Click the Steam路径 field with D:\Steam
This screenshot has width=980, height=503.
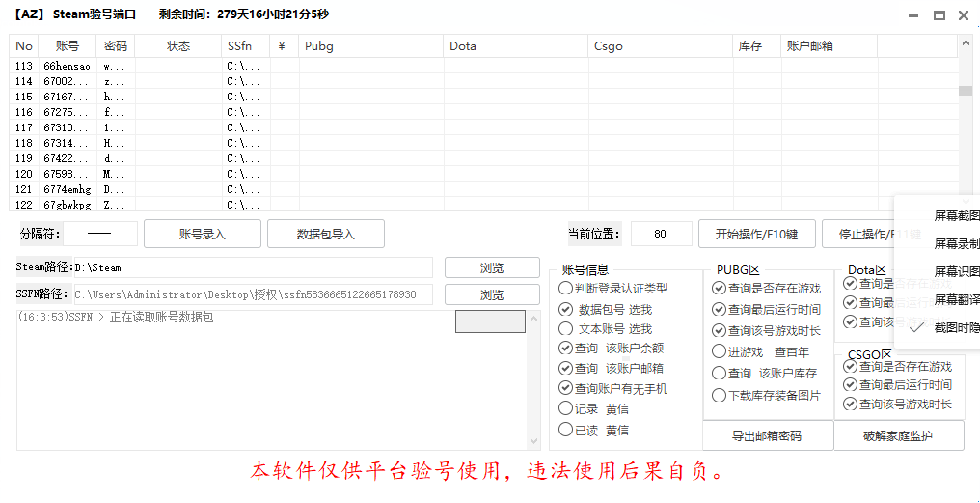point(253,267)
